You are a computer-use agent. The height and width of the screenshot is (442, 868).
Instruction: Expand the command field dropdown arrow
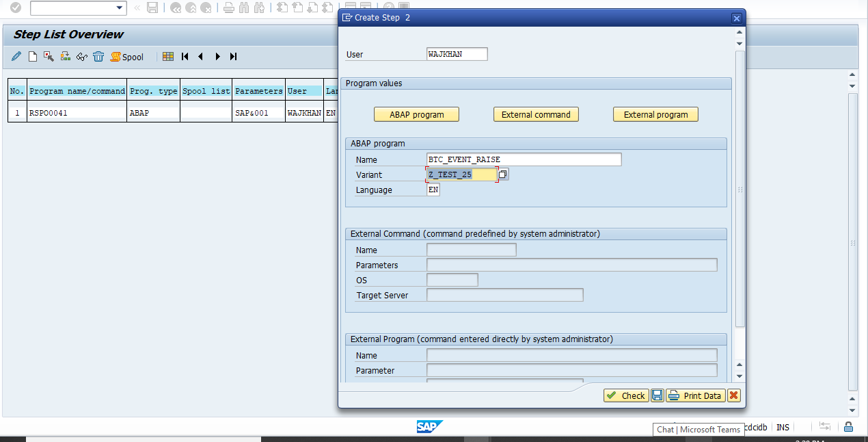pos(120,8)
